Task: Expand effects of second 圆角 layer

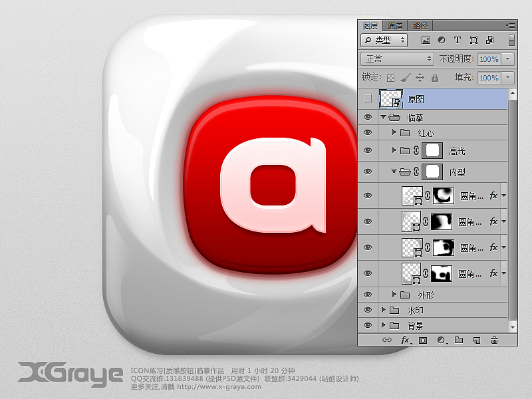Action: coord(504,221)
